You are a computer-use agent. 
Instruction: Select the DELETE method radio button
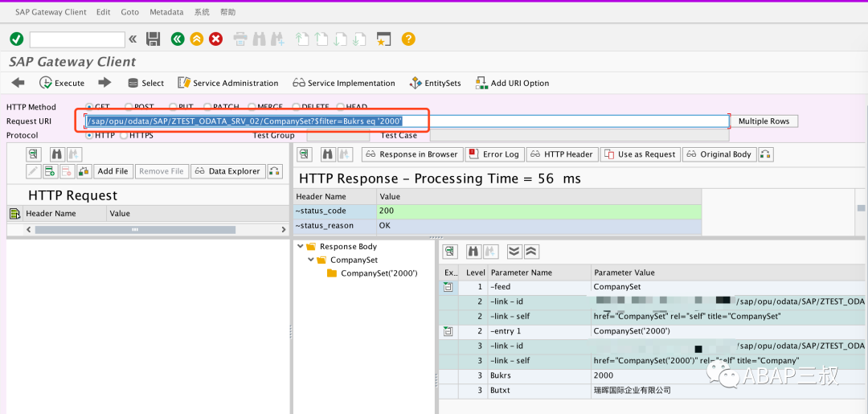pos(296,106)
